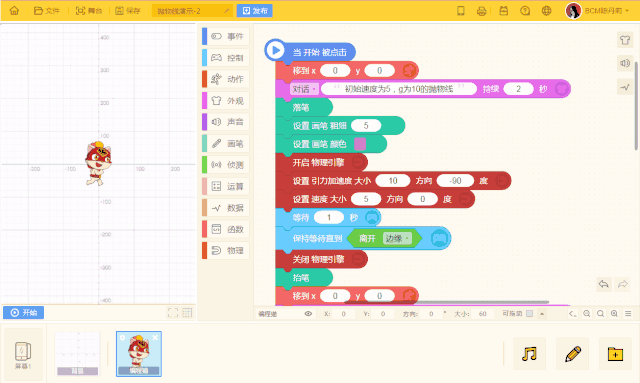The height and width of the screenshot is (383, 640).
Task: Open the 外观 (Looks) block category
Action: (226, 100)
